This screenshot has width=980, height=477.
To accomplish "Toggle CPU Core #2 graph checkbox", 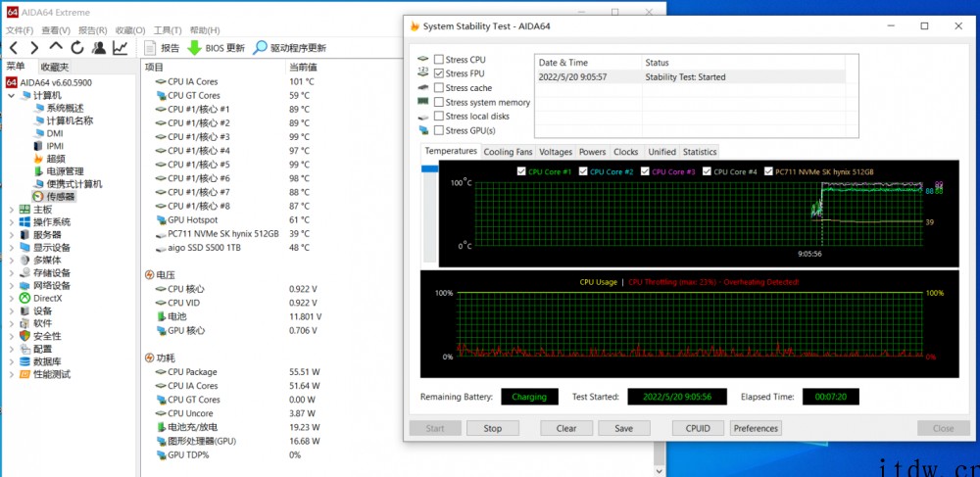I will tap(584, 171).
